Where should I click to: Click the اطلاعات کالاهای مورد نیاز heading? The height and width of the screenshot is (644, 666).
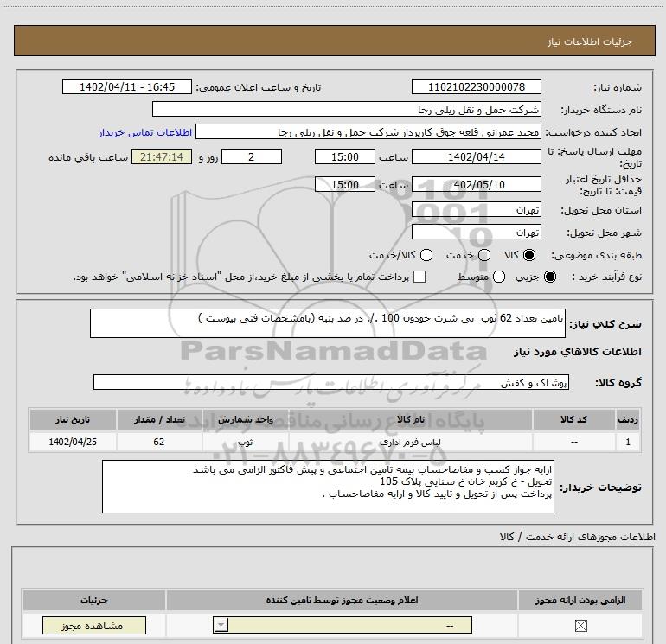tap(578, 352)
